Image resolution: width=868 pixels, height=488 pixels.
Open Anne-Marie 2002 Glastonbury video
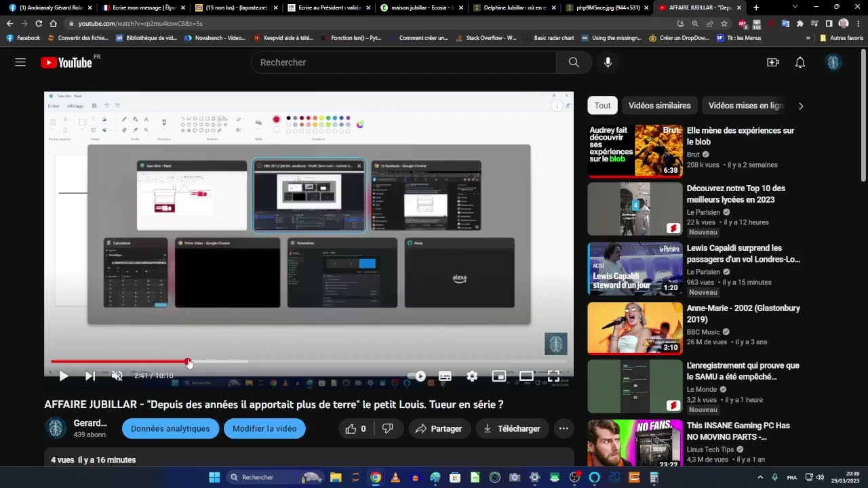635,328
